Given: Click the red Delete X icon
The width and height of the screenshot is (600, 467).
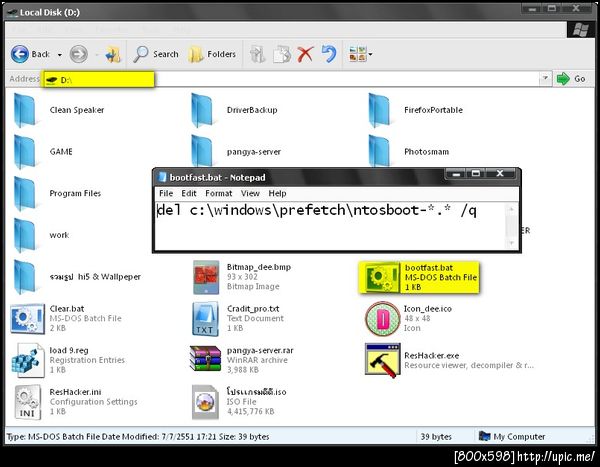Looking at the screenshot, I should tap(305, 54).
